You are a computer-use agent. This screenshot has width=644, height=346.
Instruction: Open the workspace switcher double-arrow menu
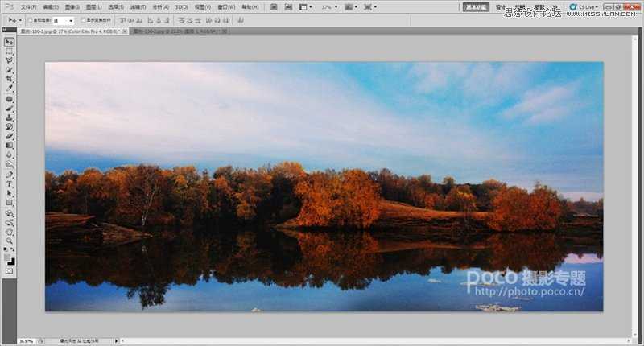pyautogui.click(x=555, y=7)
